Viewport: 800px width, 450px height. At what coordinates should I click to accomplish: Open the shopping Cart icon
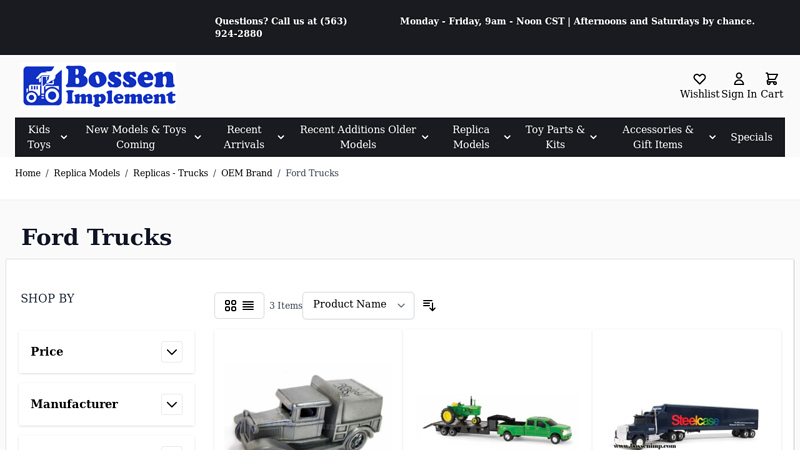pyautogui.click(x=771, y=79)
